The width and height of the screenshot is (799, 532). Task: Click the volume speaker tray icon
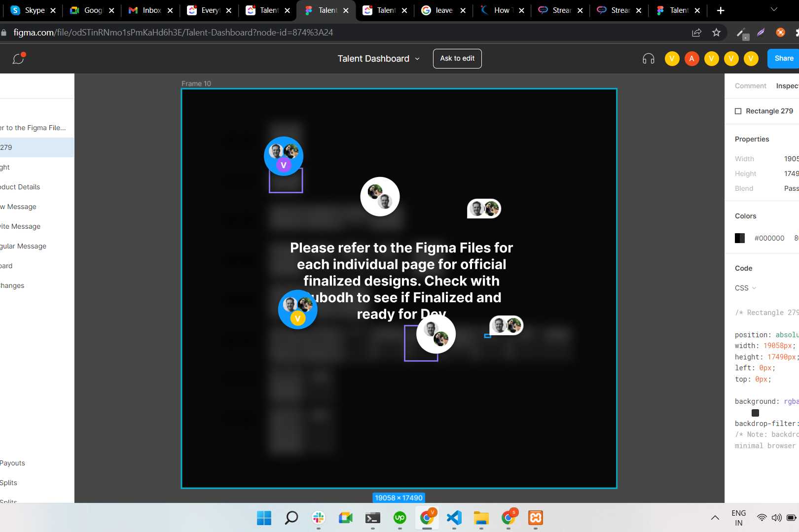777,518
